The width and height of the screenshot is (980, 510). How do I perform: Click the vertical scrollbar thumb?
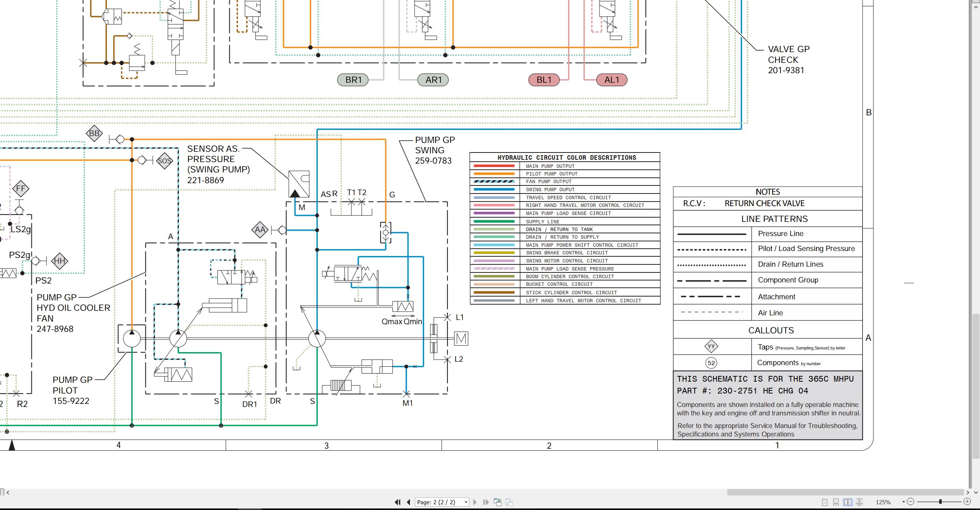pyautogui.click(x=976, y=386)
